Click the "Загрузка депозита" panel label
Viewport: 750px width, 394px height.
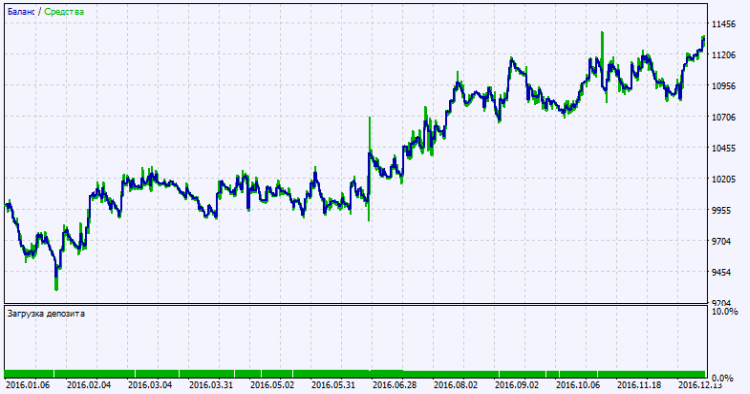pos(46,314)
